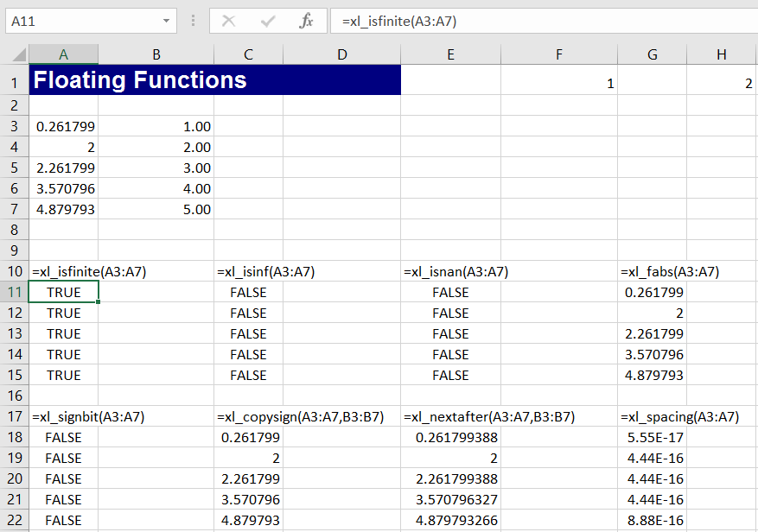Image resolution: width=758 pixels, height=532 pixels.
Task: Expand the Name Box dropdown arrow
Action: click(x=166, y=22)
